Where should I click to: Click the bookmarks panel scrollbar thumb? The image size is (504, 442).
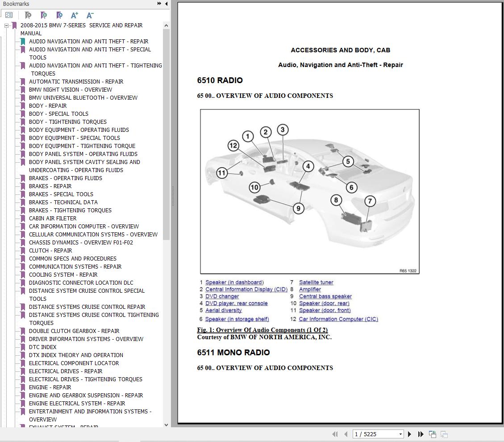click(166, 135)
